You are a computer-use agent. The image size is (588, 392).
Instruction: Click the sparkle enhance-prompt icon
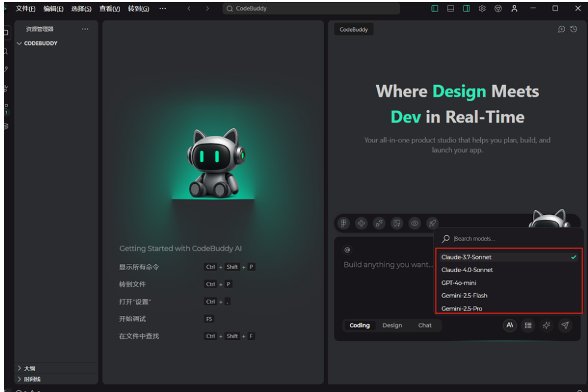click(x=546, y=325)
